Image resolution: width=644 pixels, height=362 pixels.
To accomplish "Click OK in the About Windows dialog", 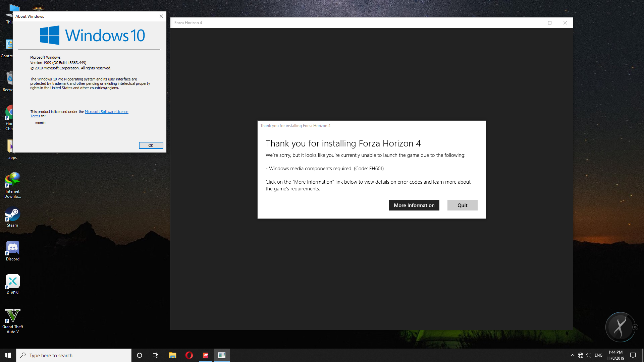I will (151, 145).
